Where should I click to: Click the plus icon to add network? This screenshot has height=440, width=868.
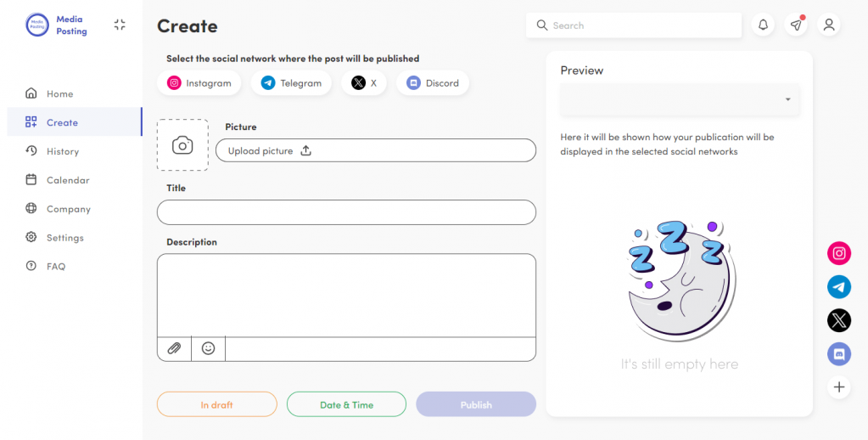pos(839,387)
